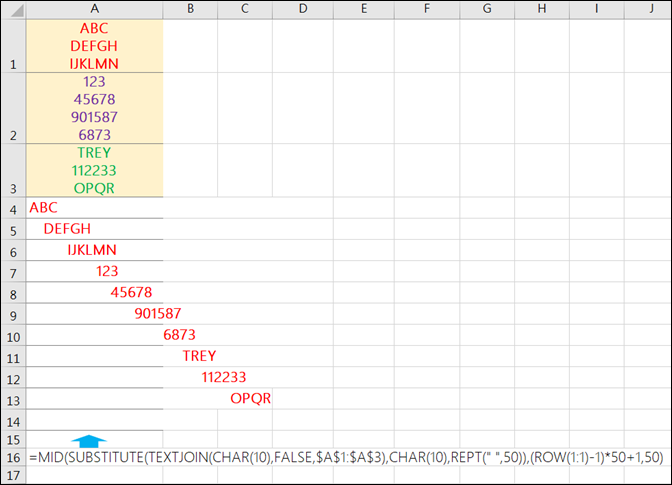Select row 5 header
This screenshot has width=672, height=485.
(13, 229)
